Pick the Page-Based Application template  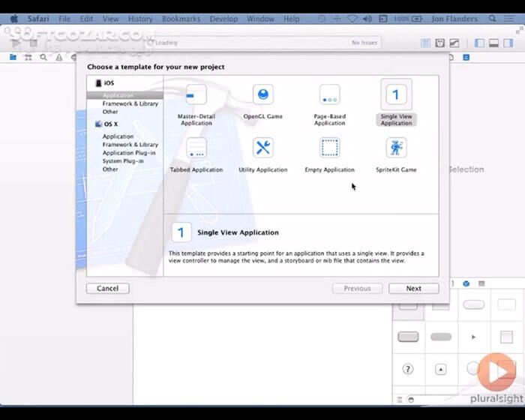pos(329,97)
